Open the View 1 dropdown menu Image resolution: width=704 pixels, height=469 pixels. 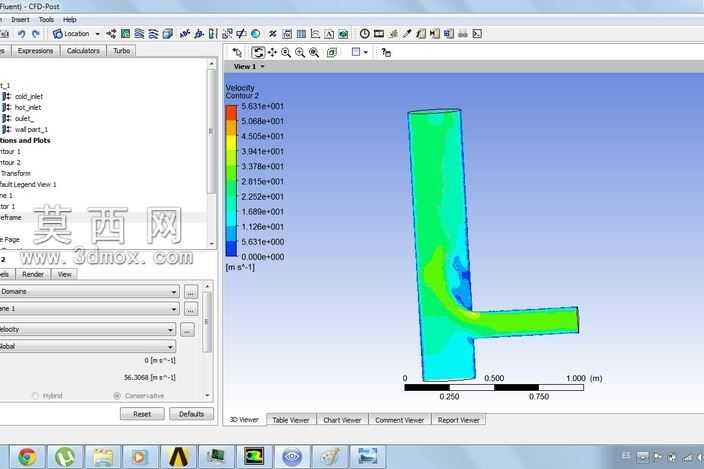249,66
